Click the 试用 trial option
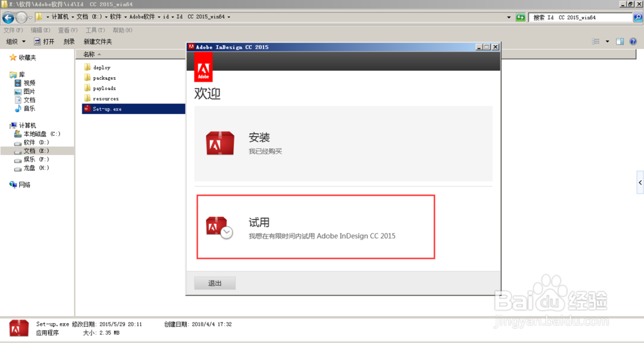The height and width of the screenshot is (343, 644). (316, 227)
